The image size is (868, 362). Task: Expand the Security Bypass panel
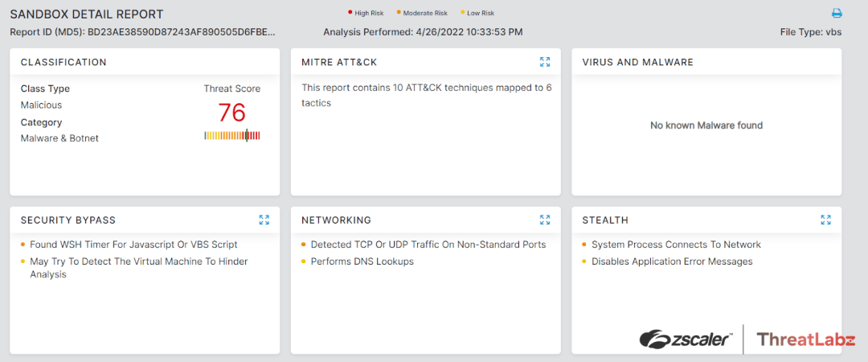(x=264, y=220)
